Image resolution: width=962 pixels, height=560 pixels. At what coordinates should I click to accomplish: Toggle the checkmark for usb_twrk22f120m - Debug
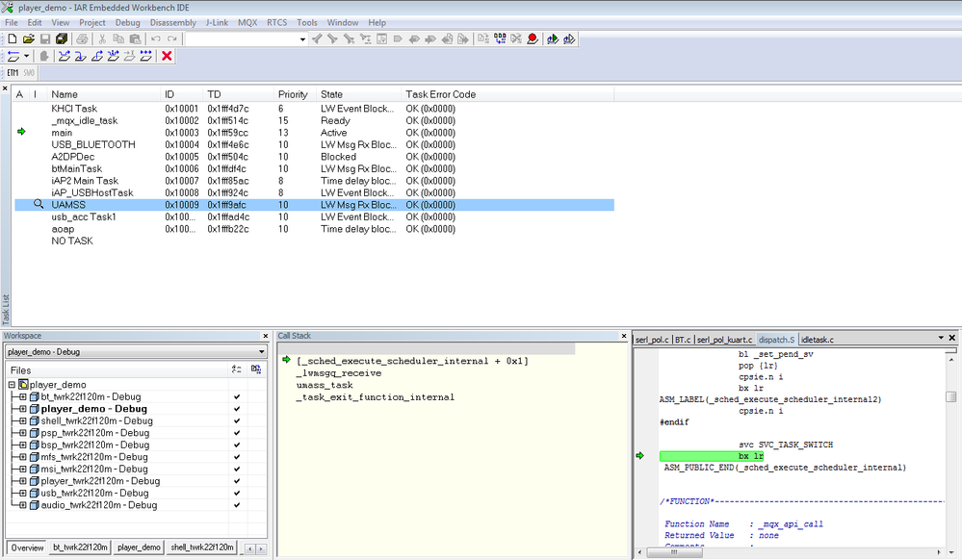click(237, 493)
